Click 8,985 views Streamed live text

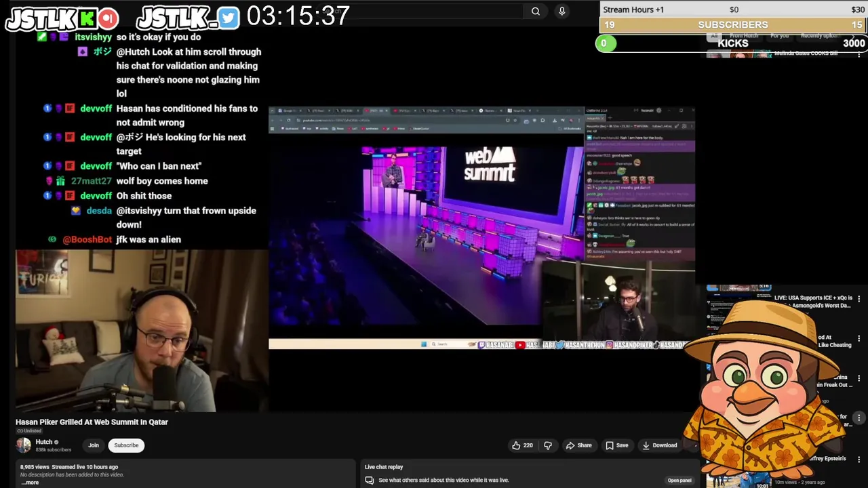click(68, 467)
